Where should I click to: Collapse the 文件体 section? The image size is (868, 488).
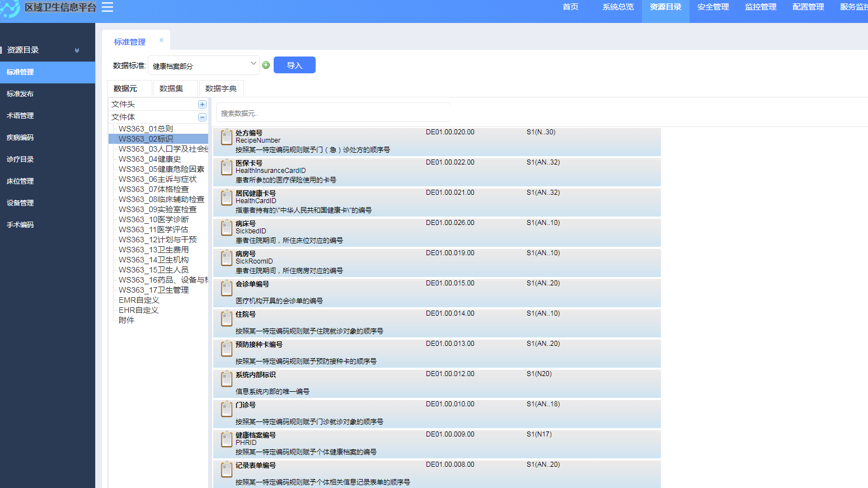pos(202,118)
